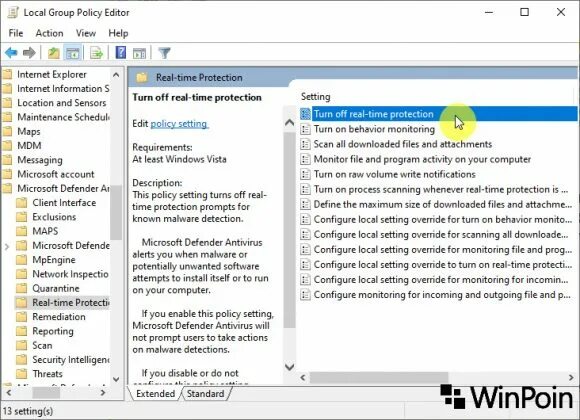Click the tree pane scroll down arrow
The image size is (580, 420).
[x=116, y=379]
